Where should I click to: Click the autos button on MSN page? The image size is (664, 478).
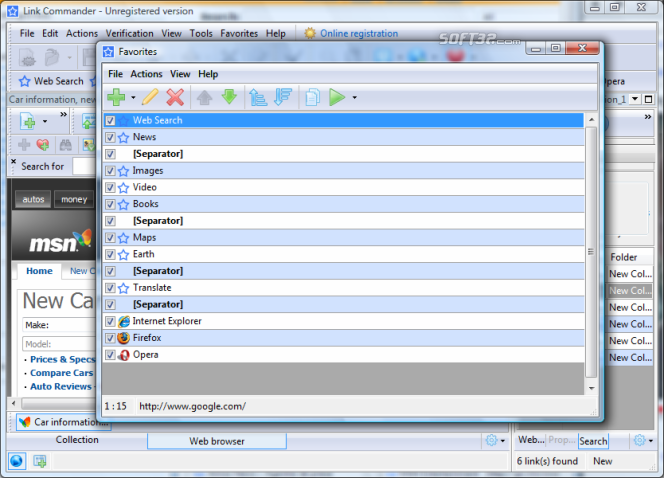click(x=33, y=199)
